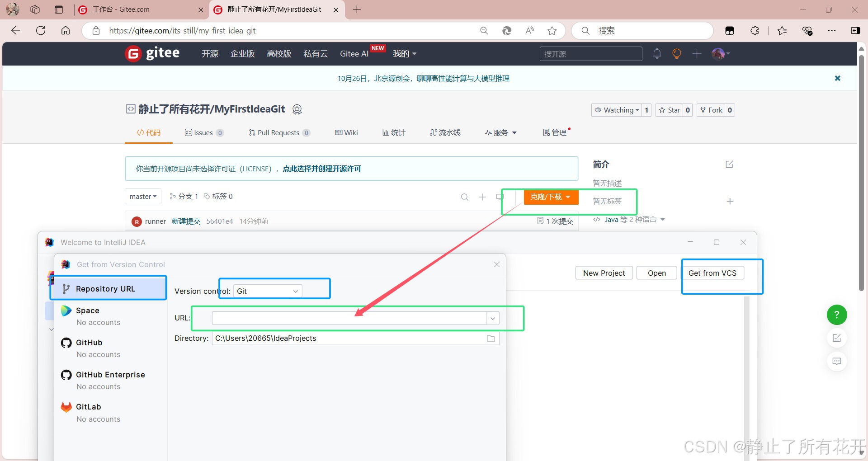
Task: Click New Project in IntelliJ Welcome
Action: [604, 273]
